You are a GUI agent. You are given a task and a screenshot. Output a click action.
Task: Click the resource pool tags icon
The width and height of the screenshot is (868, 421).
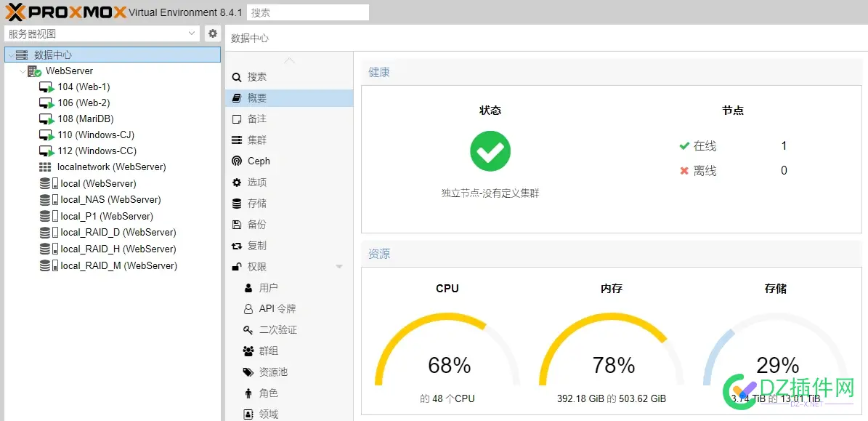[248, 372]
